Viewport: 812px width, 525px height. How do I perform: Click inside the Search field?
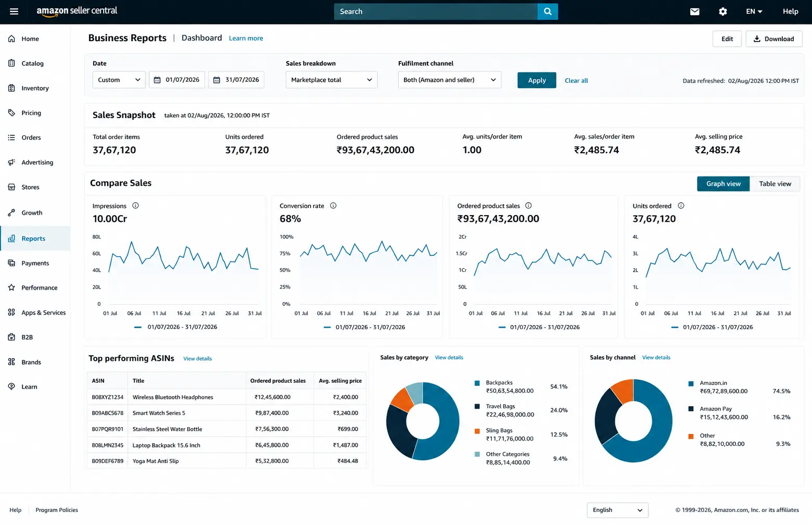point(436,11)
